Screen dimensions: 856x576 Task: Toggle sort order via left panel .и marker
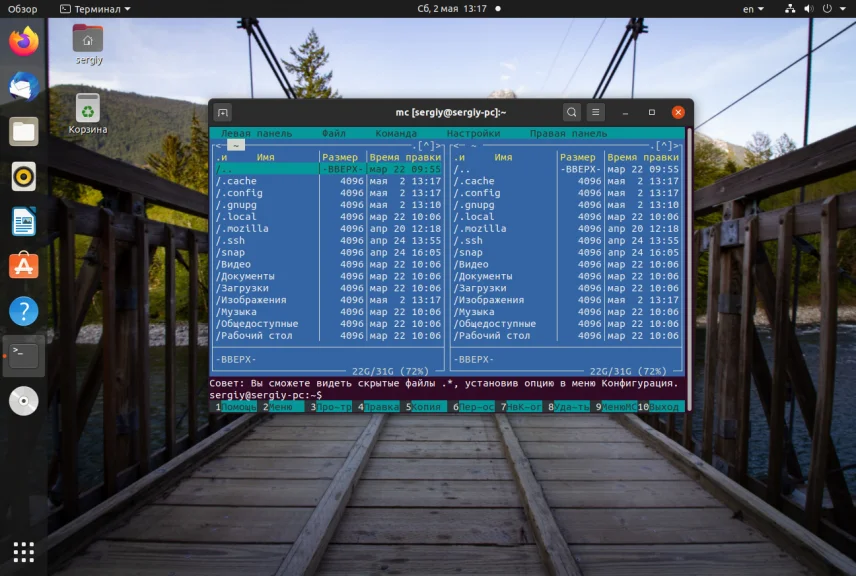[x=221, y=157]
